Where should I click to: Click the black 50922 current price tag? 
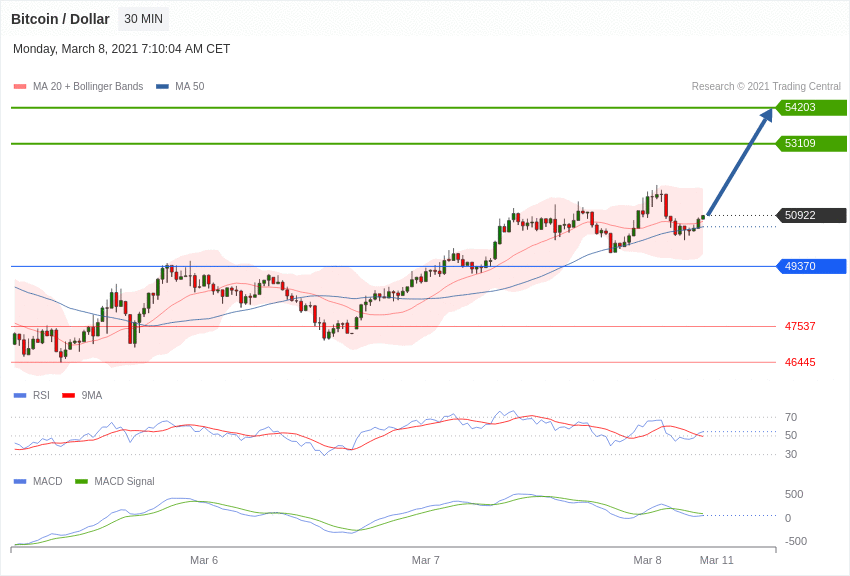[x=811, y=215]
